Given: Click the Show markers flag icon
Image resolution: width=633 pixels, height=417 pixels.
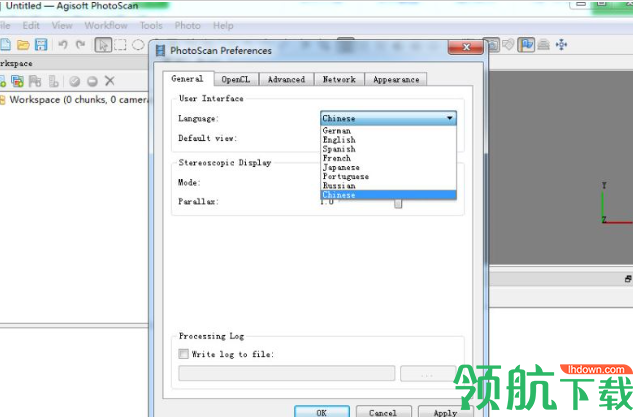Looking at the screenshot, I should pos(526,44).
